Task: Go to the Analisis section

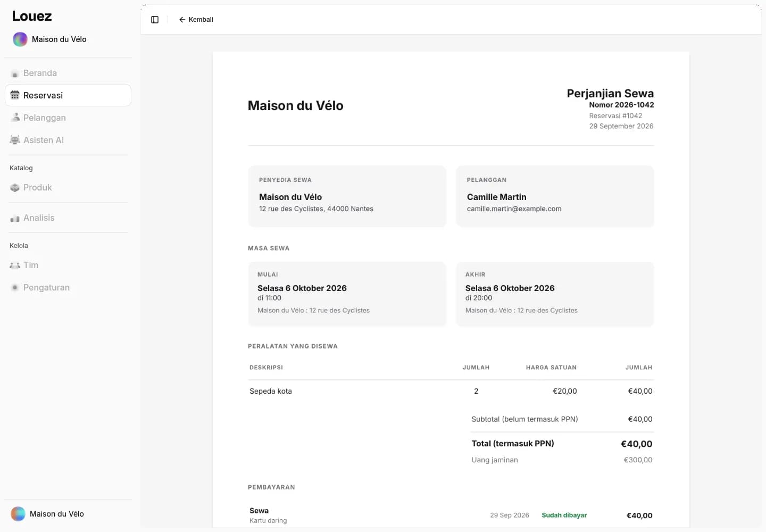Action: pos(68,218)
